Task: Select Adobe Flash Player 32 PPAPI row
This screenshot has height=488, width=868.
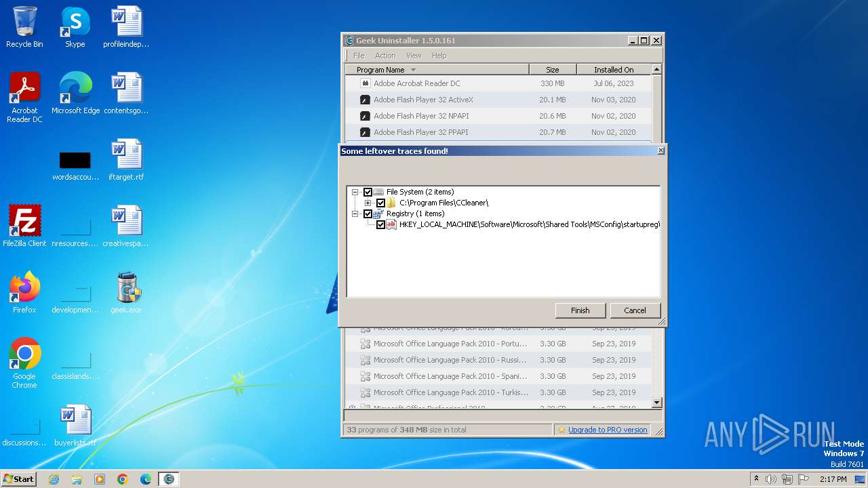Action: tap(498, 132)
